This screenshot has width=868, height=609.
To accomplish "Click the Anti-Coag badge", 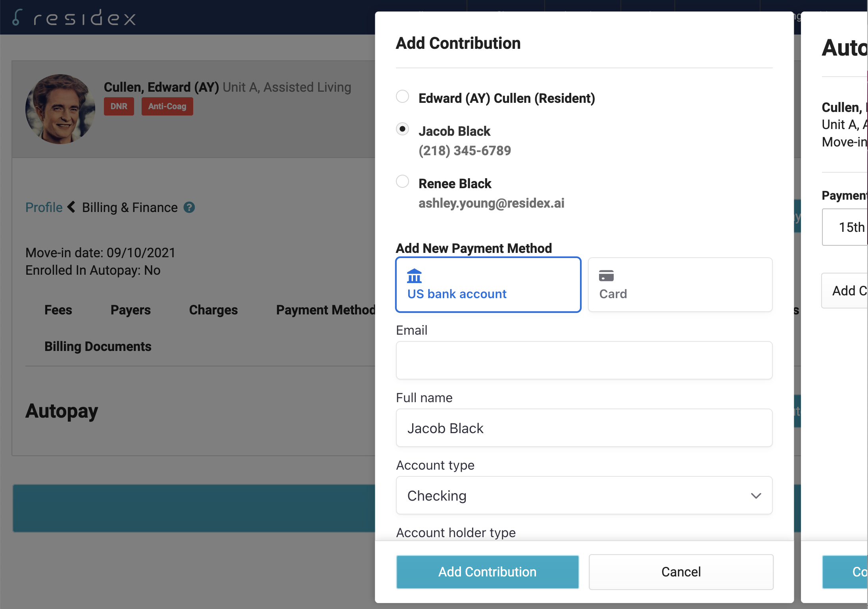I will point(167,106).
